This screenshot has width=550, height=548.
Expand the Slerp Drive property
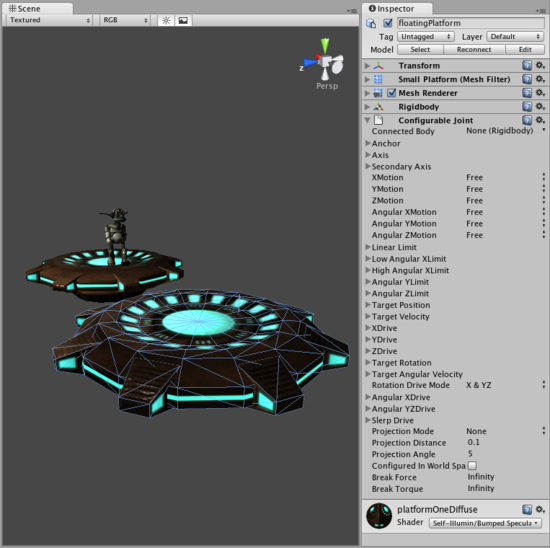pyautogui.click(x=368, y=420)
